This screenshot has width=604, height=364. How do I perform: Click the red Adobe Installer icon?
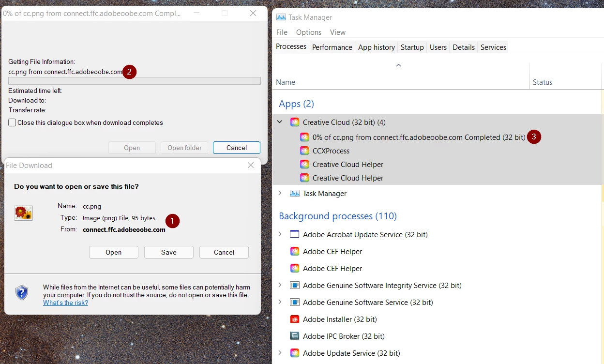click(x=295, y=319)
